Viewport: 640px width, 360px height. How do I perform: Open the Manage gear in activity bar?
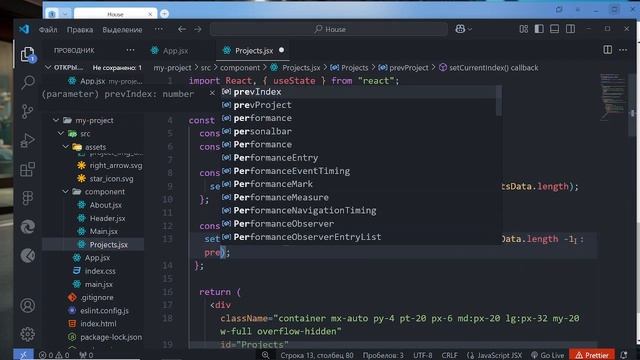(27, 334)
